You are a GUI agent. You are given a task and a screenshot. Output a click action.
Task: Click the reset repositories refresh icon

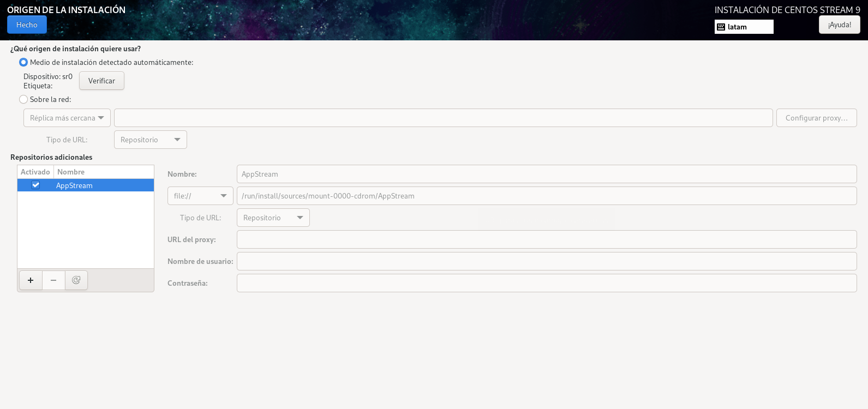point(76,280)
